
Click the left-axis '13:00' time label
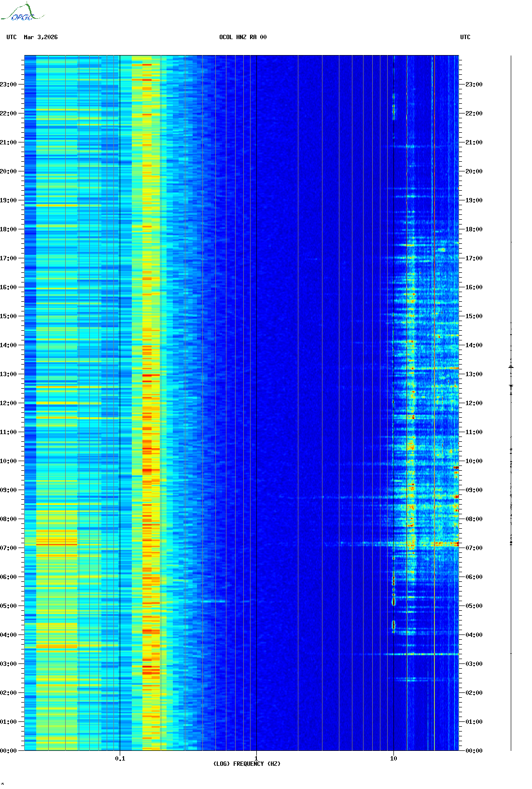tap(8, 374)
